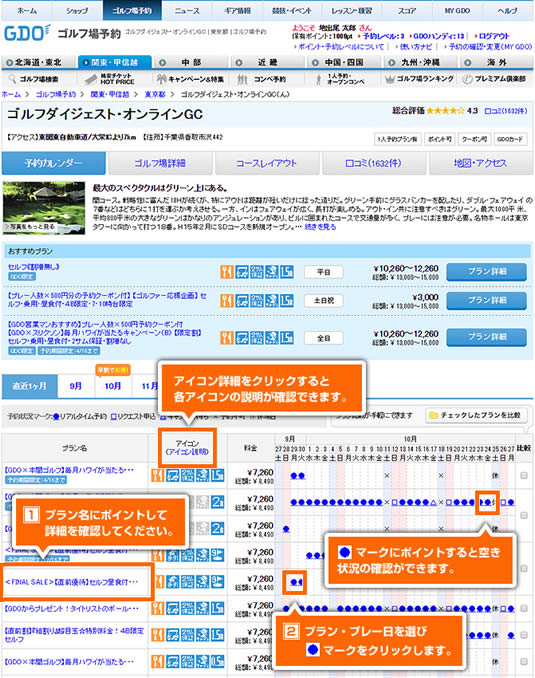This screenshot has height=678, width=535.
Task: Click the ticket icon beside HOT PRICE
Action: click(x=91, y=79)
